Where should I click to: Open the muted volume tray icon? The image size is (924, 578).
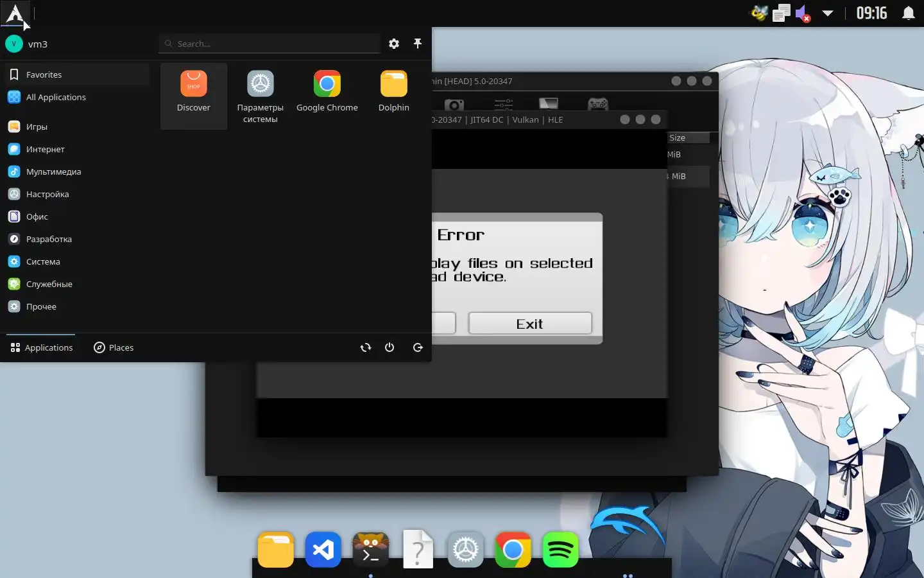point(803,13)
